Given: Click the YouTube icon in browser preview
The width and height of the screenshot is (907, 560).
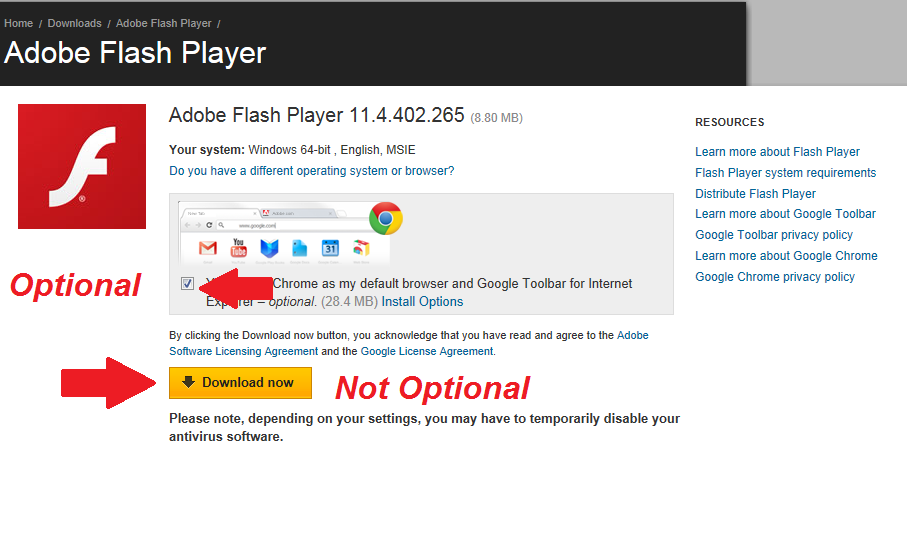Looking at the screenshot, I should pos(238,248).
